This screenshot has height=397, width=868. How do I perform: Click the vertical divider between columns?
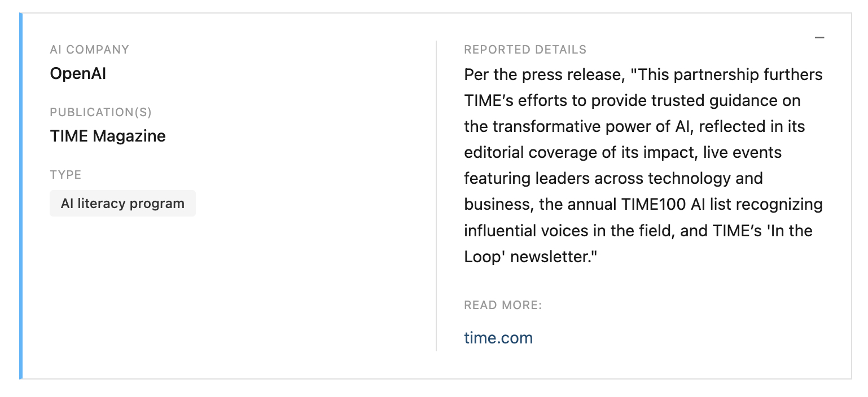point(436,196)
